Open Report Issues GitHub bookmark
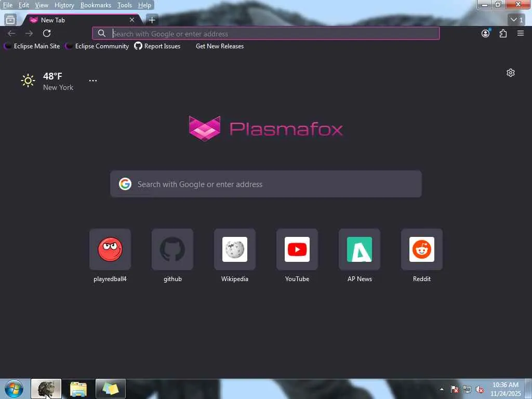The height and width of the screenshot is (399, 532). click(157, 46)
